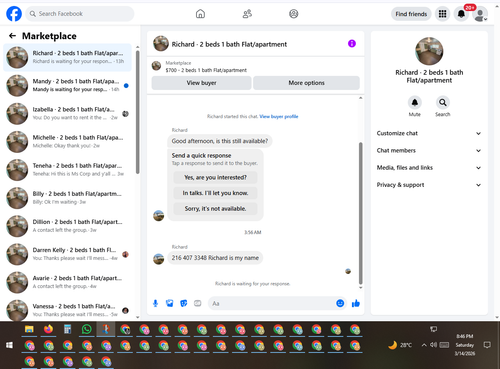Screen dimensions: 500x369
Task: Open Calculator from the taskbar
Action: [x=67, y=330]
